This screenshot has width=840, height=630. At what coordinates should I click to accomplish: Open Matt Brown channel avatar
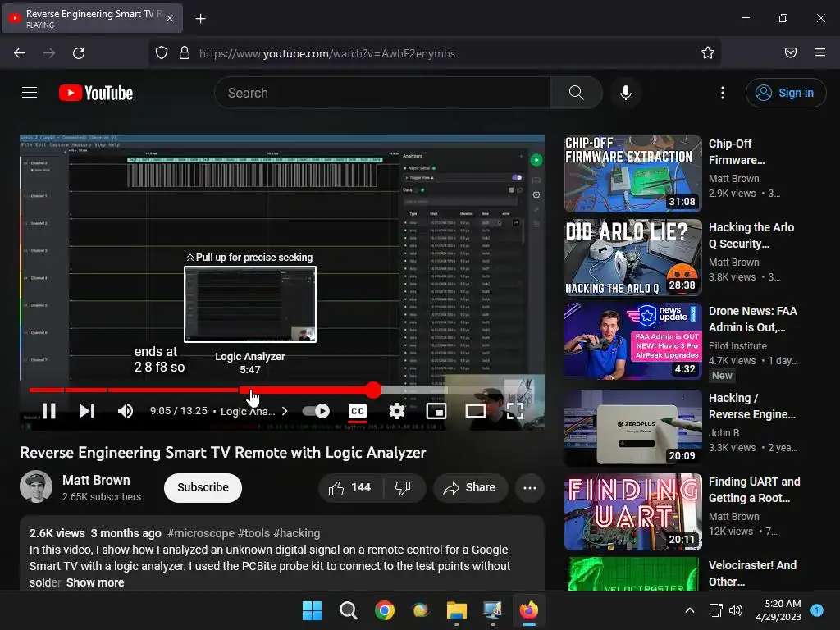[36, 486]
